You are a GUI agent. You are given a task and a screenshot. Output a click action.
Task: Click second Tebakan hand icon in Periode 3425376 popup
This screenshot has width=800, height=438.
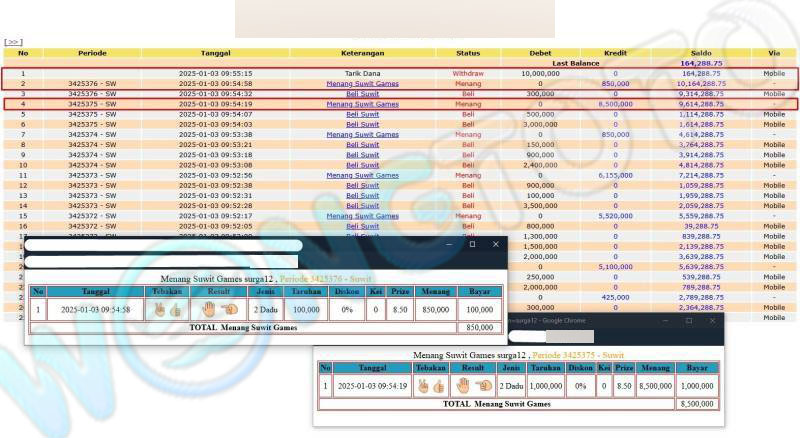(x=176, y=310)
